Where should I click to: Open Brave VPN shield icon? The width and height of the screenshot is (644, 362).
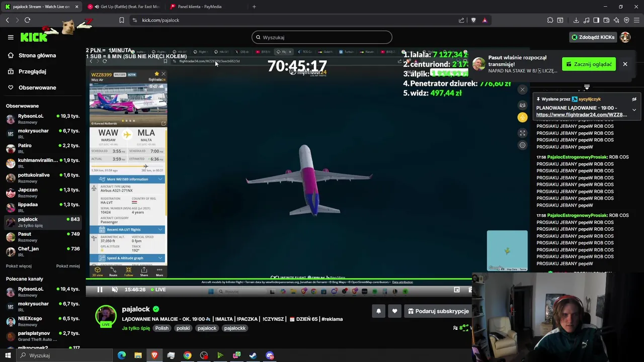(626, 20)
